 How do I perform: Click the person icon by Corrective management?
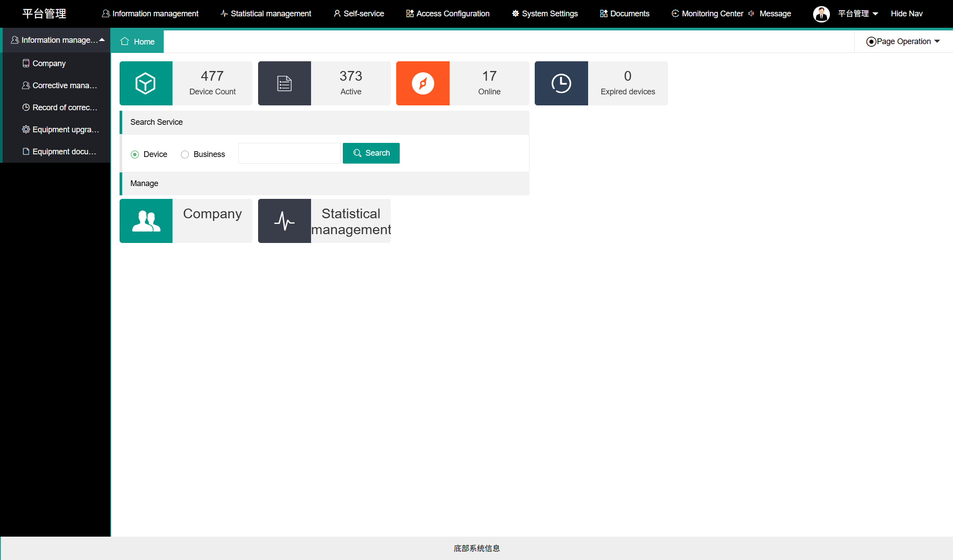pos(26,86)
